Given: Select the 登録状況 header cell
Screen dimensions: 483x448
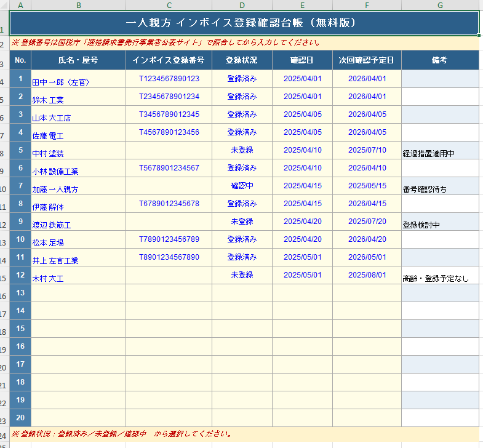Looking at the screenshot, I should tap(242, 60).
